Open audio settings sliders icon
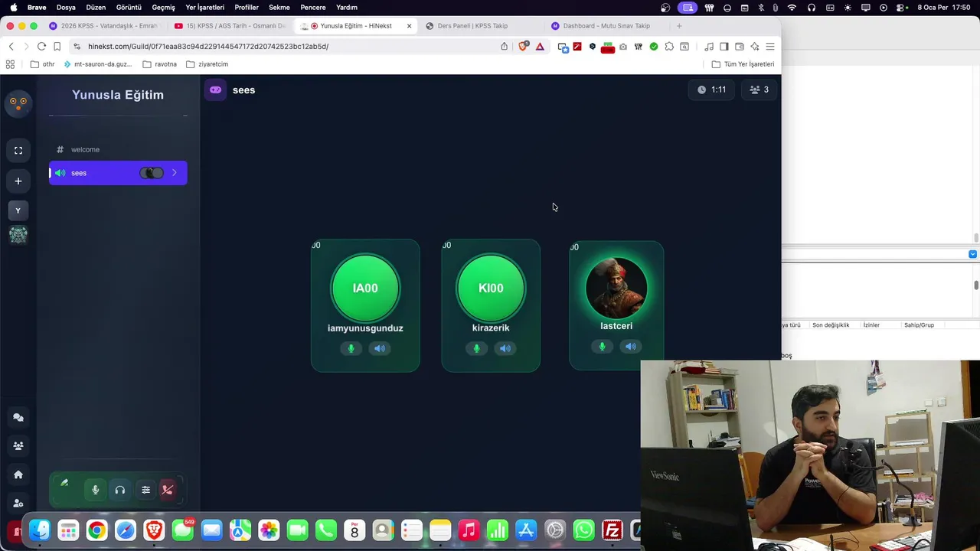 coord(145,490)
